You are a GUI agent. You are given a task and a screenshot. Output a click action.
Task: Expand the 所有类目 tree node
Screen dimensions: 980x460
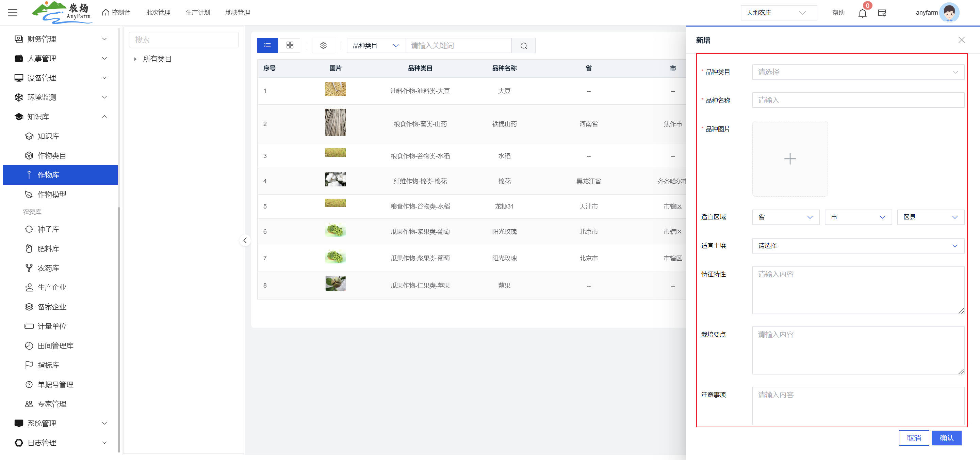pyautogui.click(x=135, y=59)
